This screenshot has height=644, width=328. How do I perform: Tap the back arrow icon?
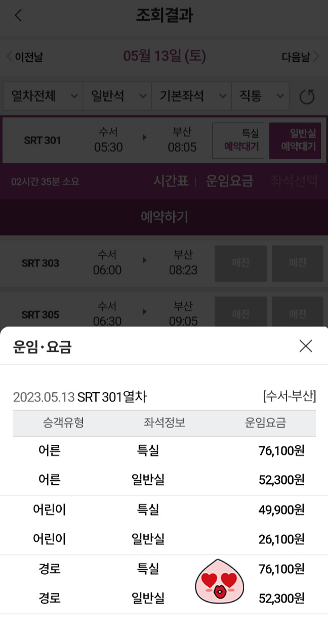18,15
